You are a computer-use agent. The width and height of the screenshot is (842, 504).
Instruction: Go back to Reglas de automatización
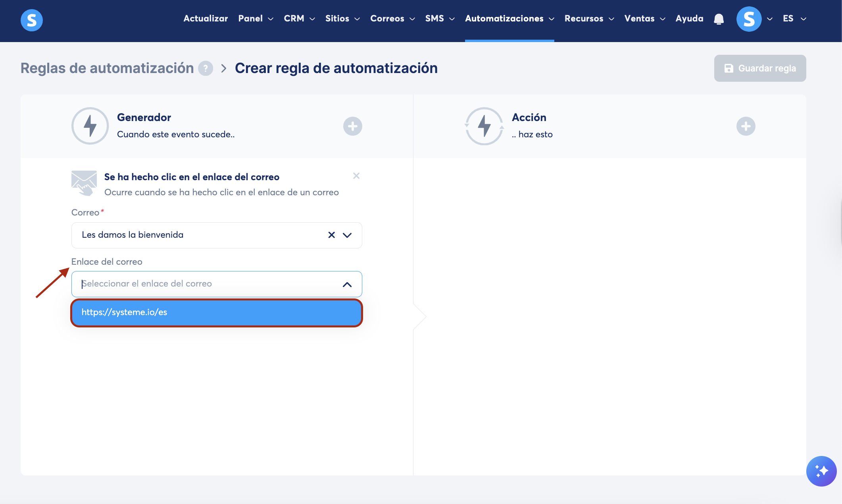point(107,68)
